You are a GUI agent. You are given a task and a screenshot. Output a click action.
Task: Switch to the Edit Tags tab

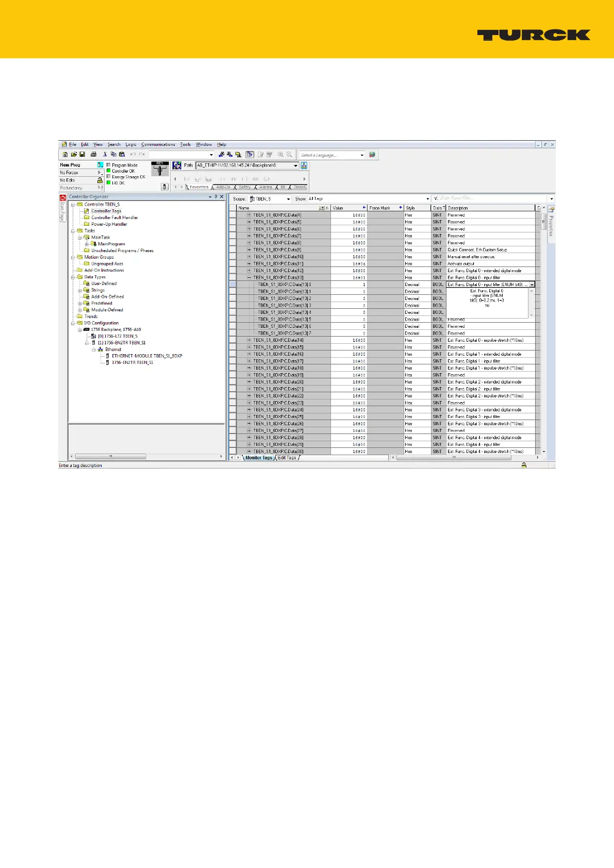pyautogui.click(x=287, y=458)
